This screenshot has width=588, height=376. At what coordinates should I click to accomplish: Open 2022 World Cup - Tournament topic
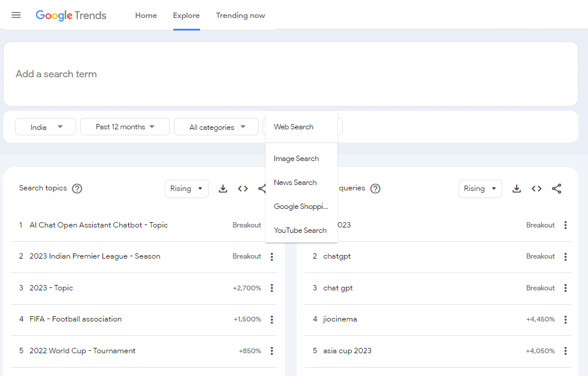[83, 351]
